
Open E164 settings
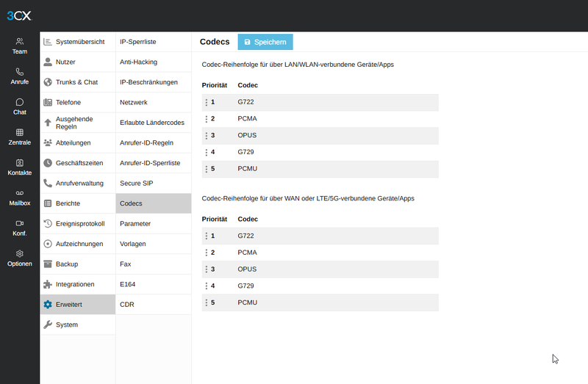pos(154,284)
